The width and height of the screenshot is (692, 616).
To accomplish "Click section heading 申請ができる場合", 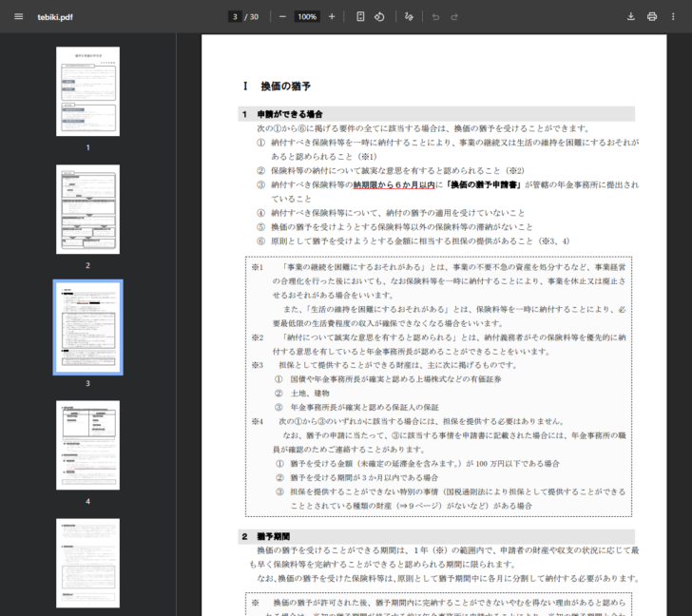I will click(x=290, y=114).
